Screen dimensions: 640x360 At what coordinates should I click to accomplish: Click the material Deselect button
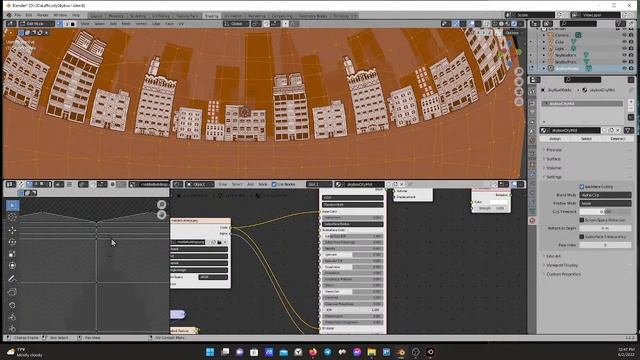617,139
